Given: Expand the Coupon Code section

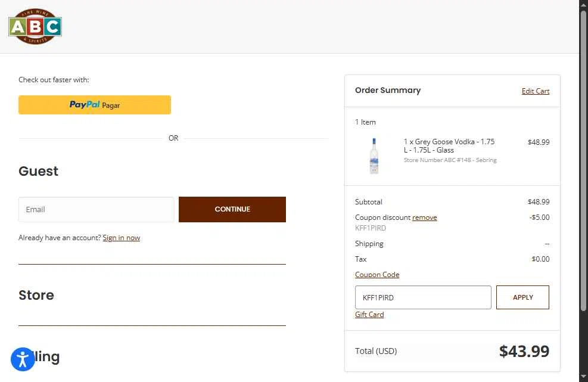Looking at the screenshot, I should tap(377, 275).
